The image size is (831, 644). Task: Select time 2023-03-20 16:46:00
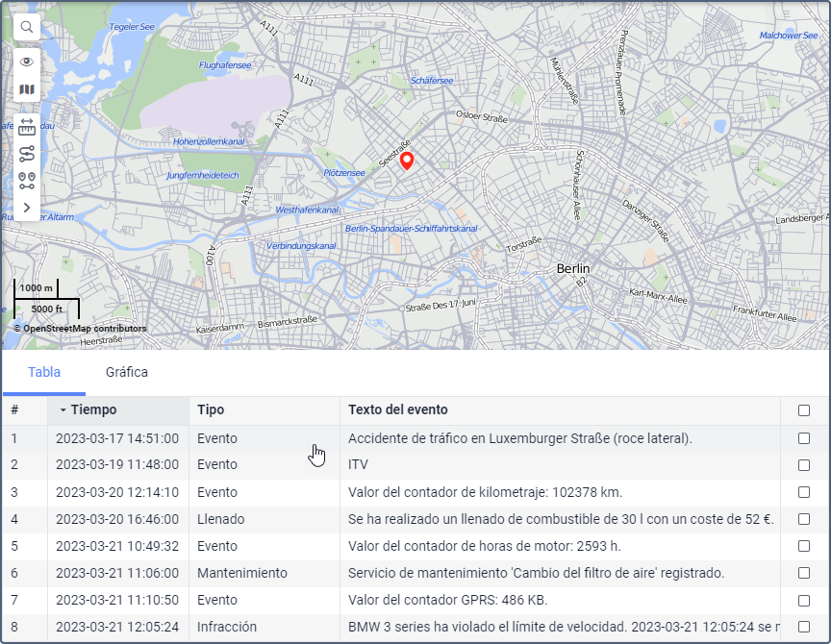pyautogui.click(x=117, y=519)
